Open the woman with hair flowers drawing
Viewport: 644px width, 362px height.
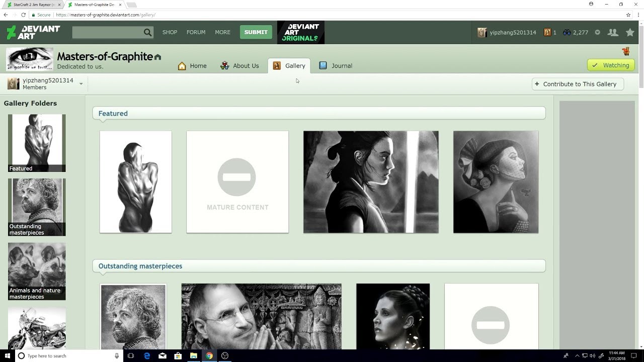tap(496, 182)
